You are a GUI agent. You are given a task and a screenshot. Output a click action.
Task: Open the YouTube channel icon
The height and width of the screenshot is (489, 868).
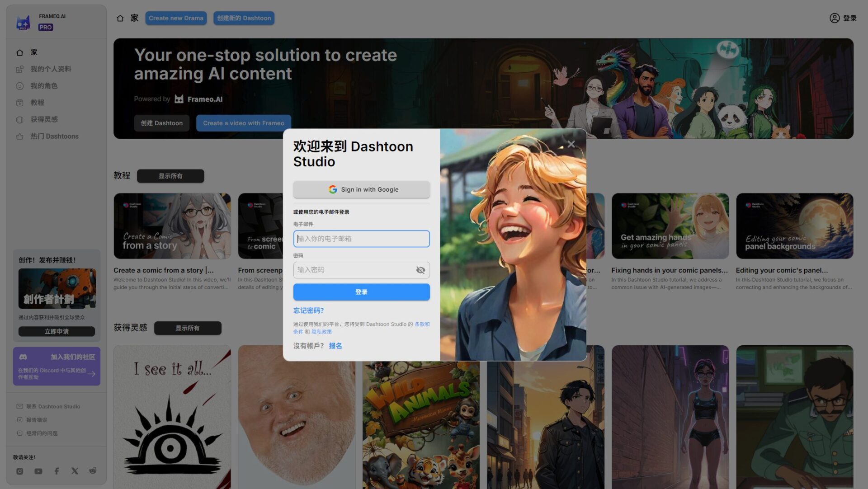point(38,470)
